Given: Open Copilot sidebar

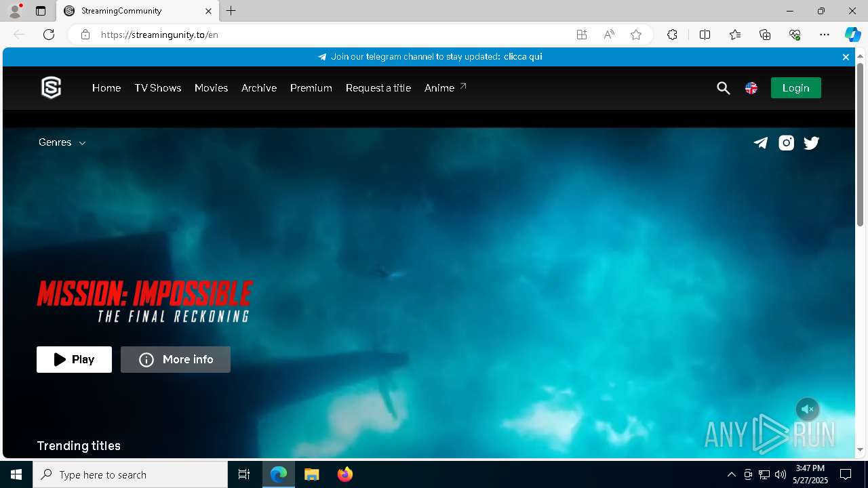Looking at the screenshot, I should 852,35.
